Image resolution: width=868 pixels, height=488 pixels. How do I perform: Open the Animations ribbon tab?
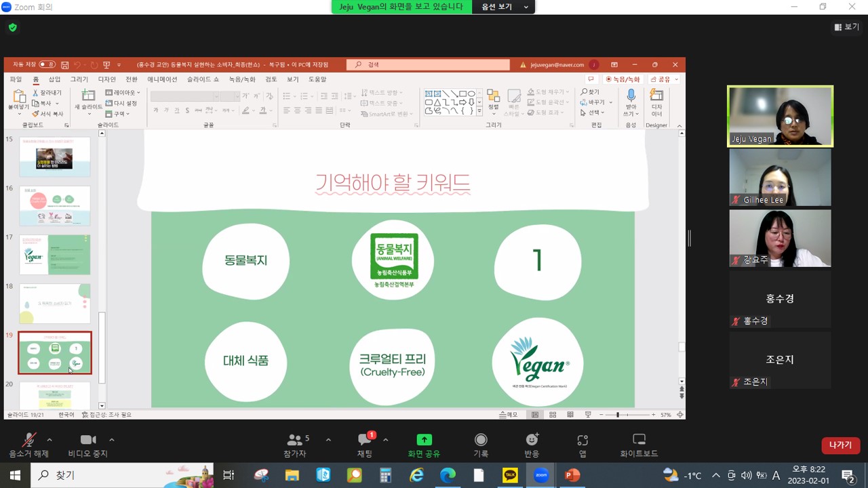click(x=162, y=79)
